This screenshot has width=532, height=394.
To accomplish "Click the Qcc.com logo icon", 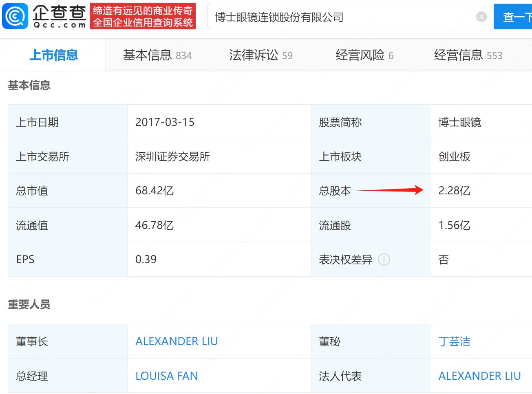I will click(x=15, y=16).
